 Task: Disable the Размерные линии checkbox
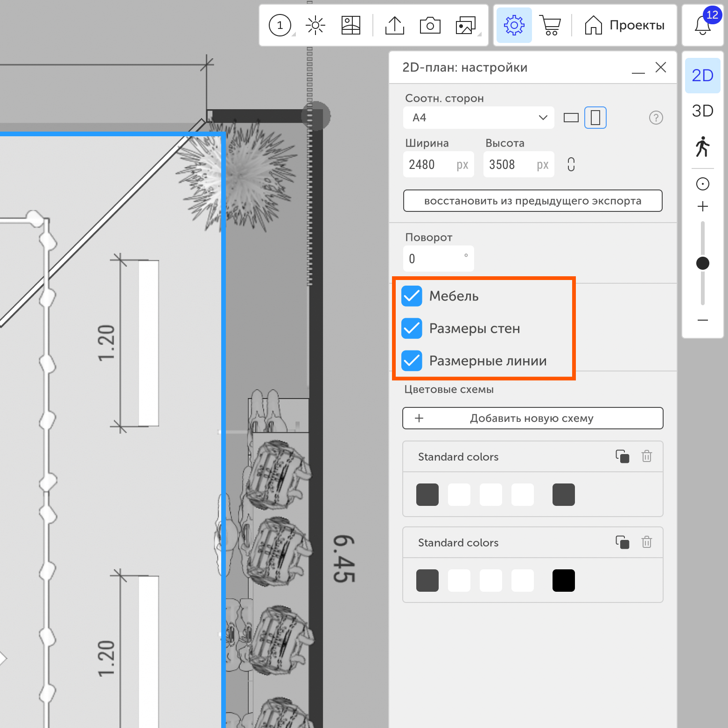pyautogui.click(x=412, y=361)
